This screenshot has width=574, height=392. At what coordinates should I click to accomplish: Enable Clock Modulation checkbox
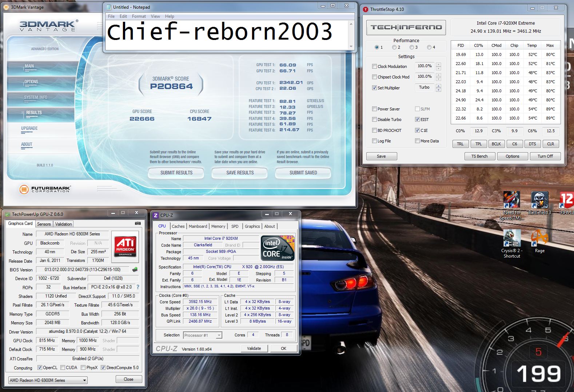pos(374,66)
